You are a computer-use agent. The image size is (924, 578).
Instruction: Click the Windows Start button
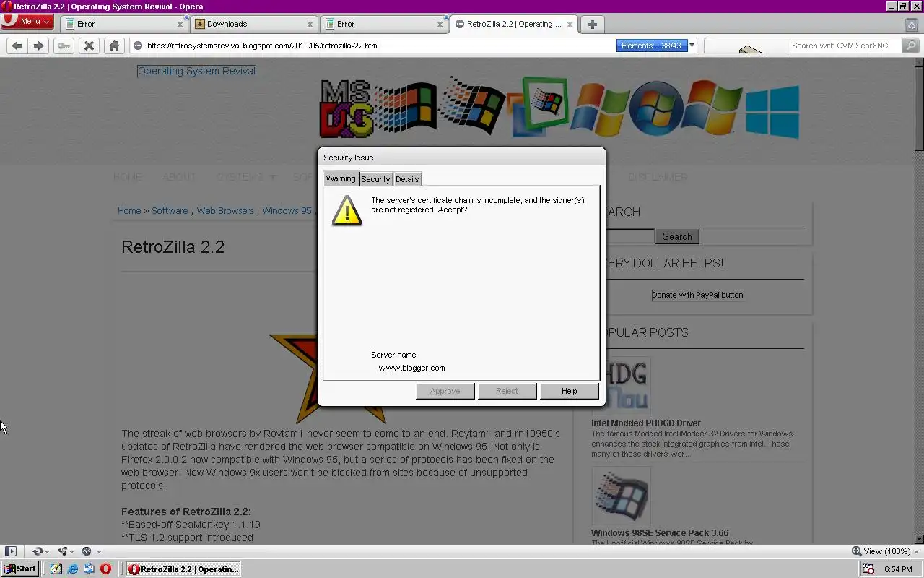[19, 569]
